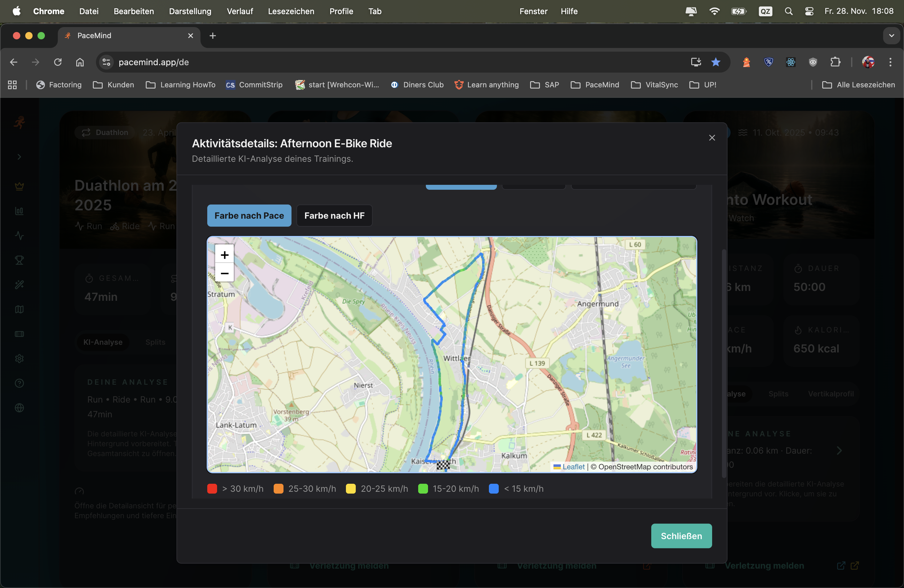Click the red over 30 km/h swatch

(212, 488)
